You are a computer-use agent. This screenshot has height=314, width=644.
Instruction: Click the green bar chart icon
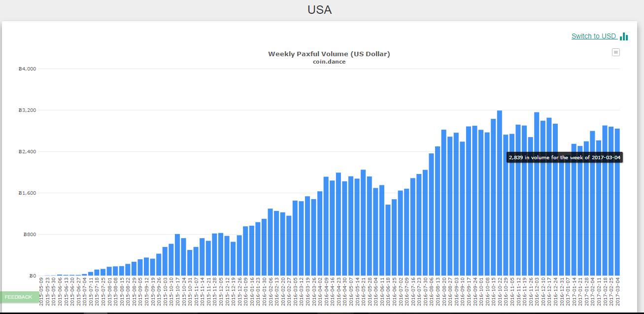point(624,36)
